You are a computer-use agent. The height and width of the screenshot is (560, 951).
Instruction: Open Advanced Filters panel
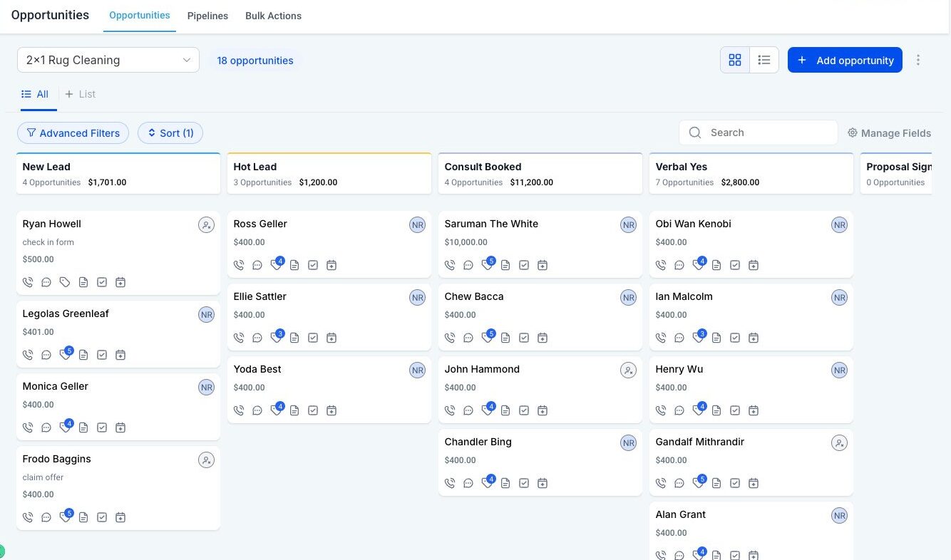click(x=73, y=133)
